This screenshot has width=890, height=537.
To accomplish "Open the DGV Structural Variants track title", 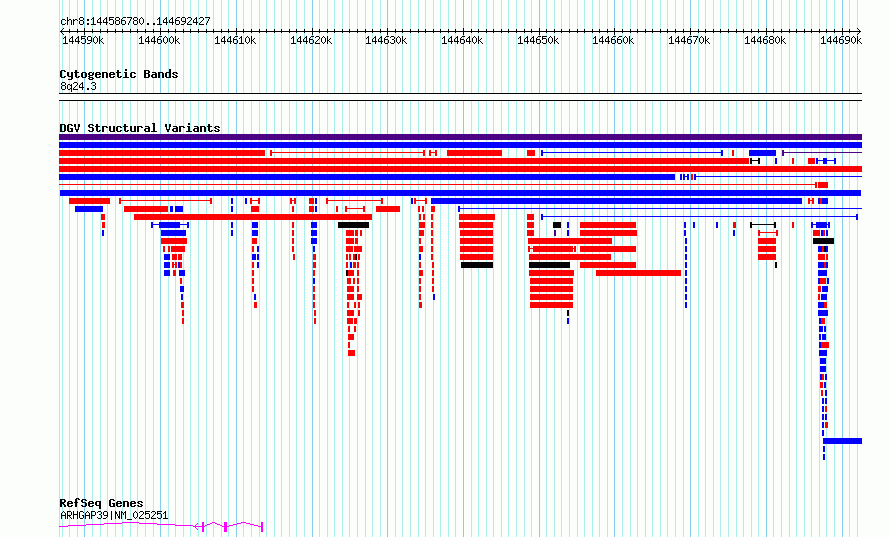I will point(140,128).
